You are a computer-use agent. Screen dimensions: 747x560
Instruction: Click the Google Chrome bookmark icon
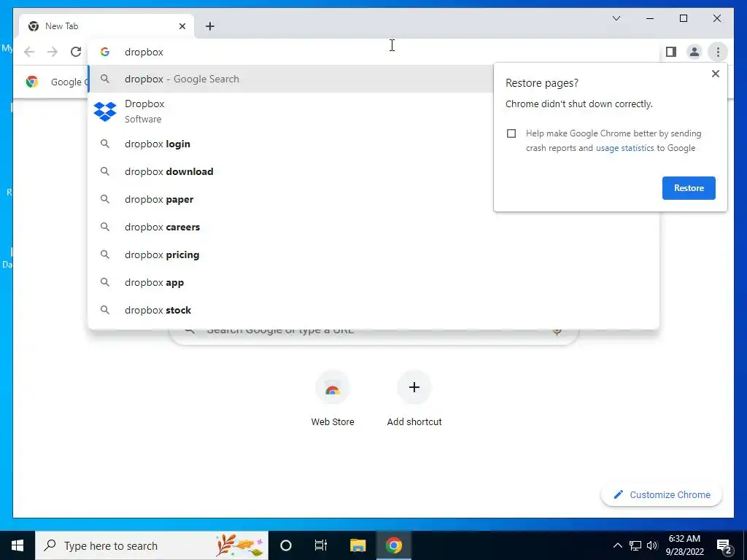click(x=32, y=82)
